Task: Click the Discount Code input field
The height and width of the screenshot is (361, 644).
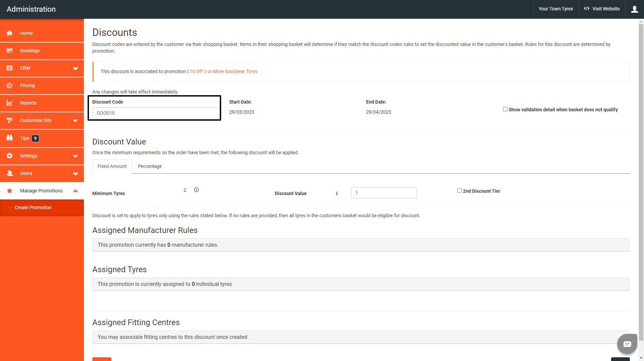Action: pyautogui.click(x=155, y=113)
